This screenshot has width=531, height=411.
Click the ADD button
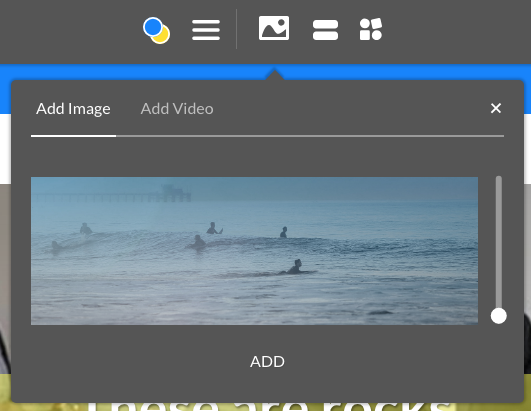pos(267,362)
